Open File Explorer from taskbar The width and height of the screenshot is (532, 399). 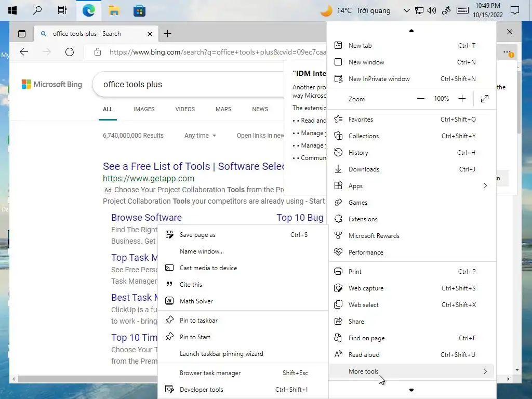(114, 10)
